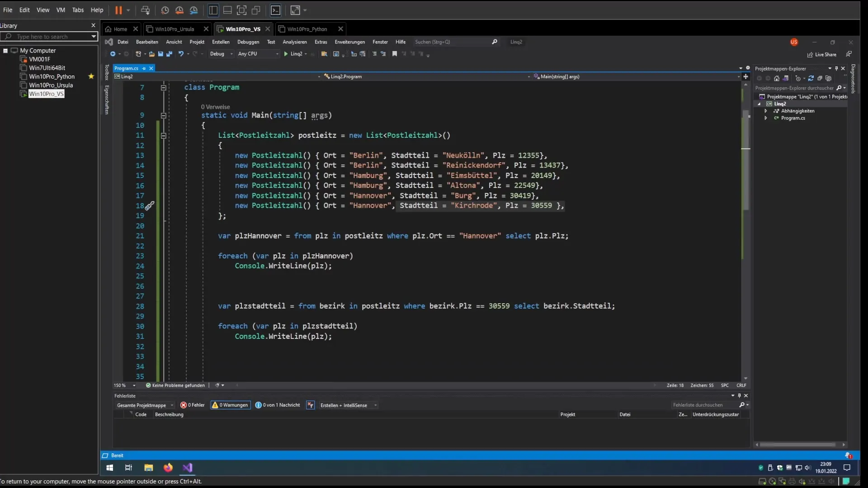The width and height of the screenshot is (868, 488).
Task: Click the new project toolbar icon
Action: 138,54
